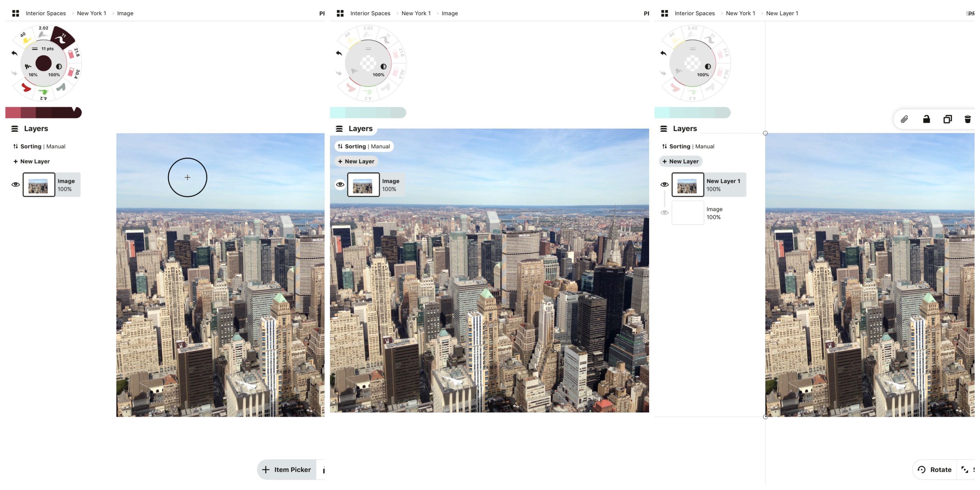This screenshot has width=980, height=490.
Task: Click the trash delete icon
Action: [x=968, y=119]
